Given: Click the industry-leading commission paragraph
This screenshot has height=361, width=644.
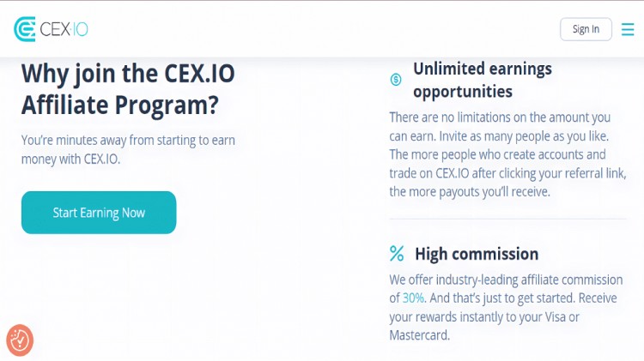Looking at the screenshot, I should (506, 307).
